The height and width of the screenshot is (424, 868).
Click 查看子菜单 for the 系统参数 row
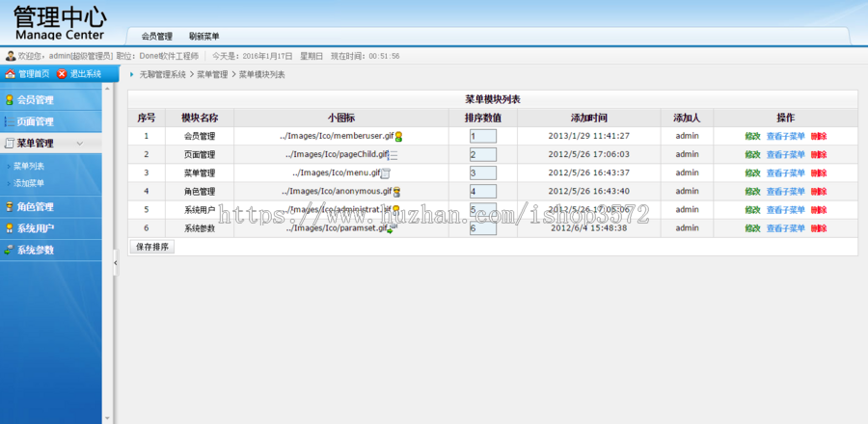tap(785, 228)
